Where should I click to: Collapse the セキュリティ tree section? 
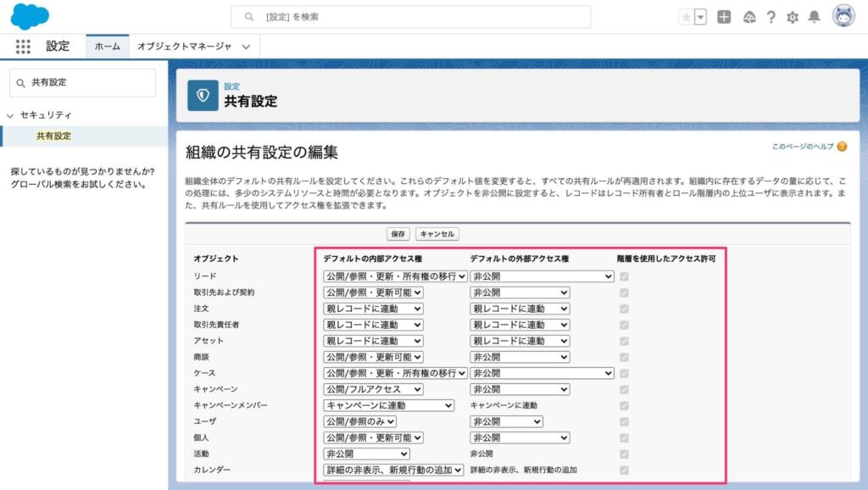coord(10,115)
